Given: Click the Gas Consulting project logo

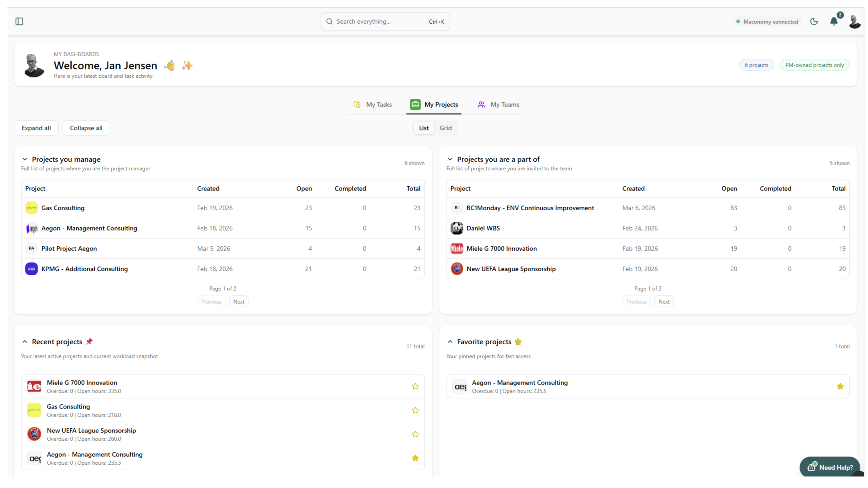Looking at the screenshot, I should pyautogui.click(x=31, y=208).
